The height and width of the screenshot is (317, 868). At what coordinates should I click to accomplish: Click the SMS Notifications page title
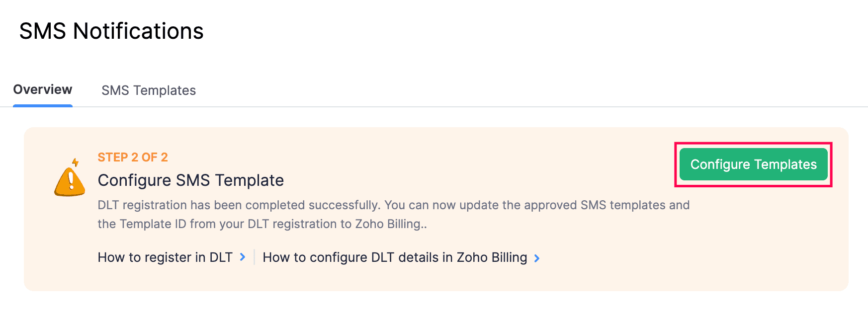(x=111, y=31)
